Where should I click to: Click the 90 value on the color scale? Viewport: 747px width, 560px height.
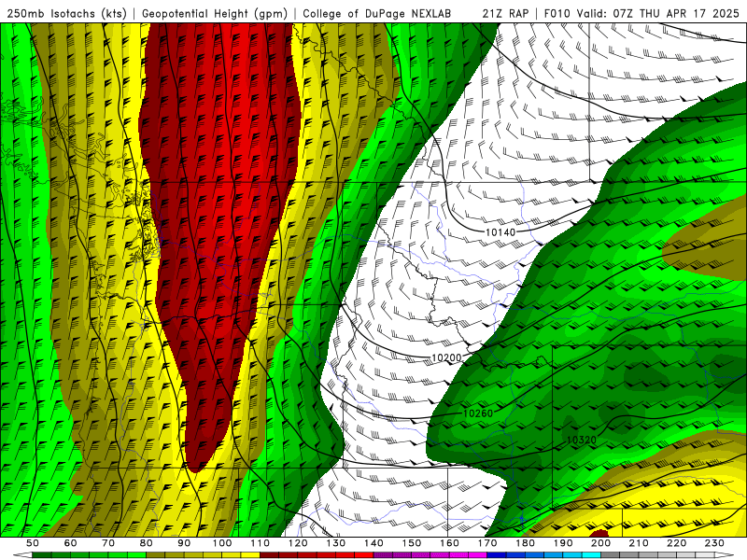coord(184,543)
